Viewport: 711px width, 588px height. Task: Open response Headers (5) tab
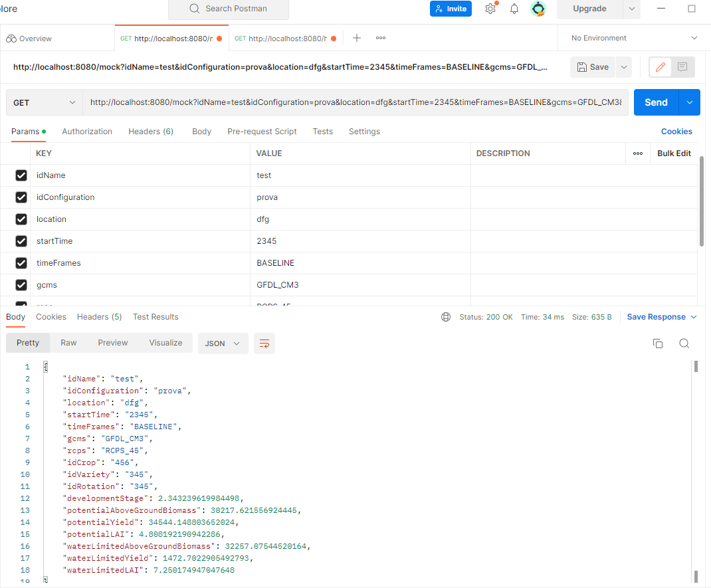99,317
